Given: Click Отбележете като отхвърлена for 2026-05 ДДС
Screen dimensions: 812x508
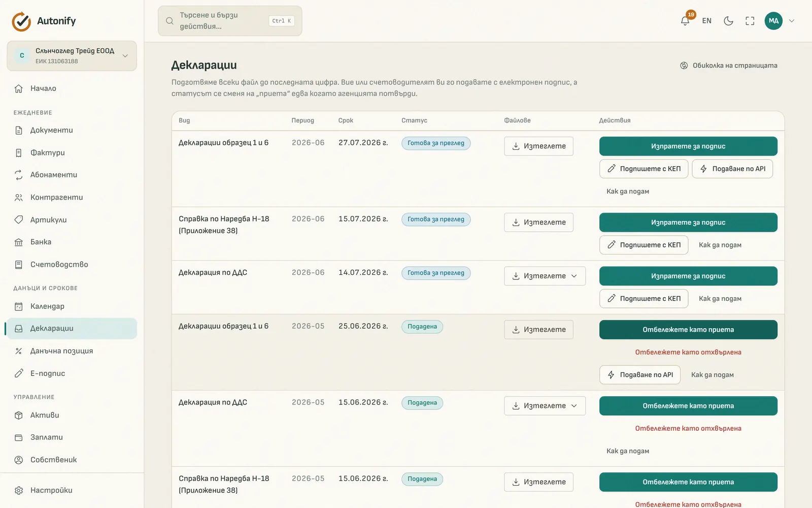Looking at the screenshot, I should (x=688, y=428).
